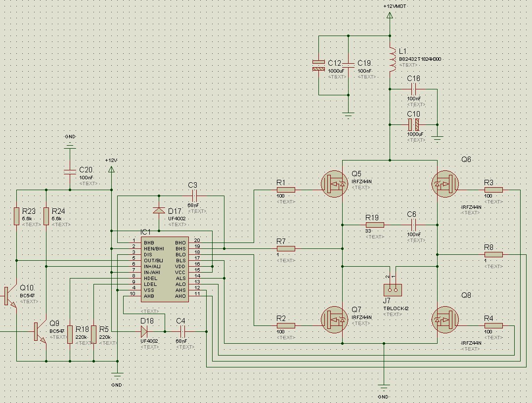Click the OUT/BLI pin label
The height and width of the screenshot is (403, 532).
[x=153, y=261]
